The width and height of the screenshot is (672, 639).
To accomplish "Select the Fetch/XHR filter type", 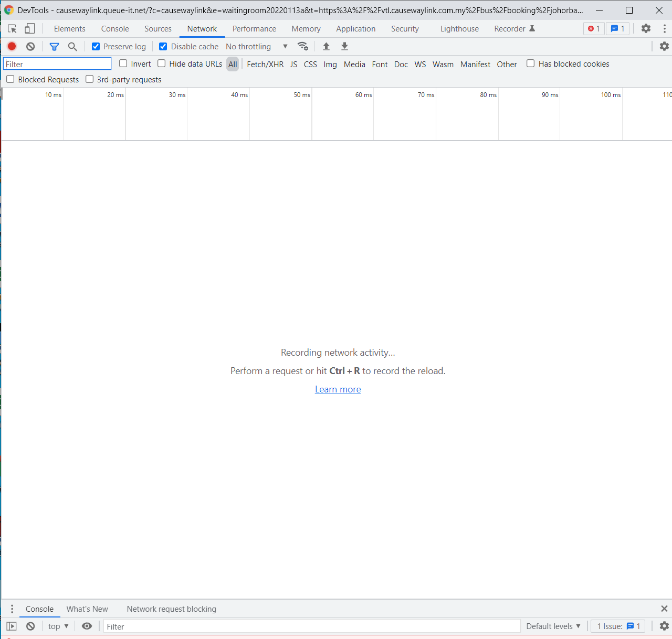I will 265,64.
